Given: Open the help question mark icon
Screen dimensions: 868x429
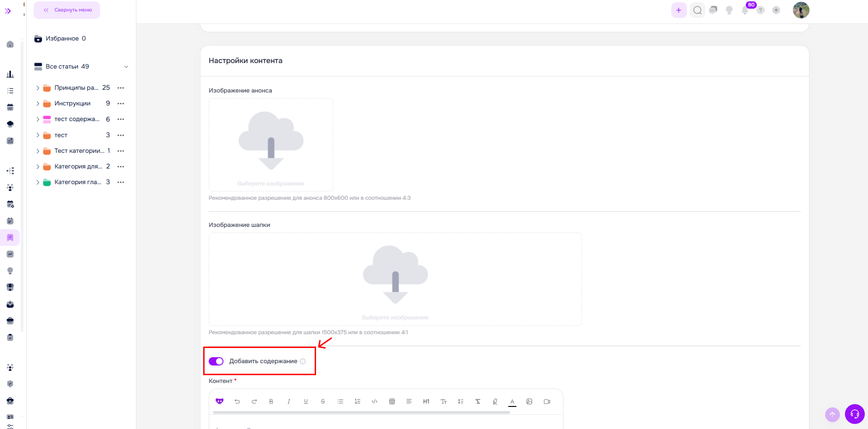Looking at the screenshot, I should click(760, 10).
